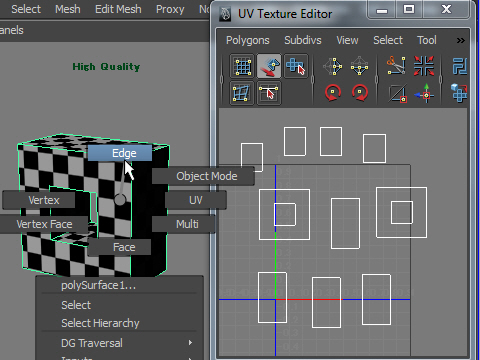Close the UV Texture Editor window
The width and height of the screenshot is (480, 360).
pyautogui.click(x=446, y=10)
